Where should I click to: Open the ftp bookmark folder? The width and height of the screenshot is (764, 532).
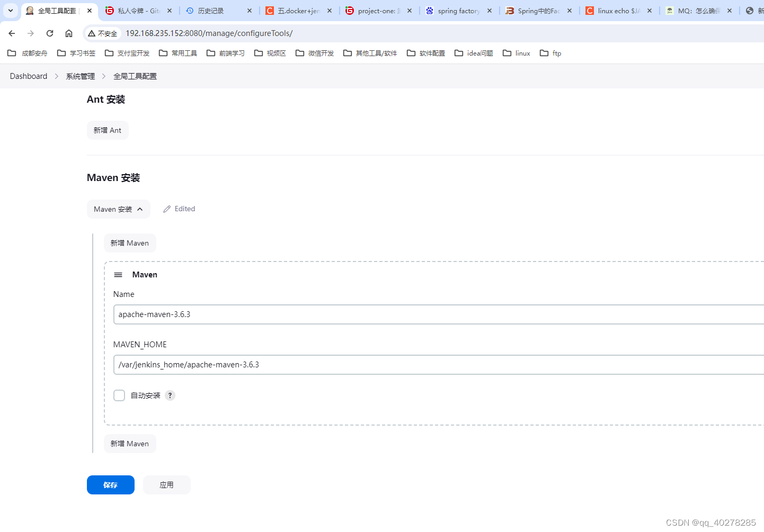[x=550, y=53]
